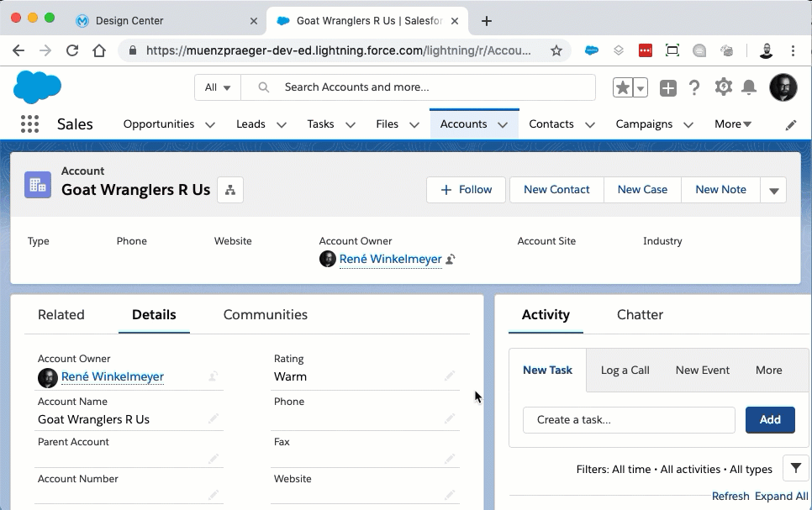Click the Account building icon
Viewport: 812px width, 510px height.
pos(38,185)
